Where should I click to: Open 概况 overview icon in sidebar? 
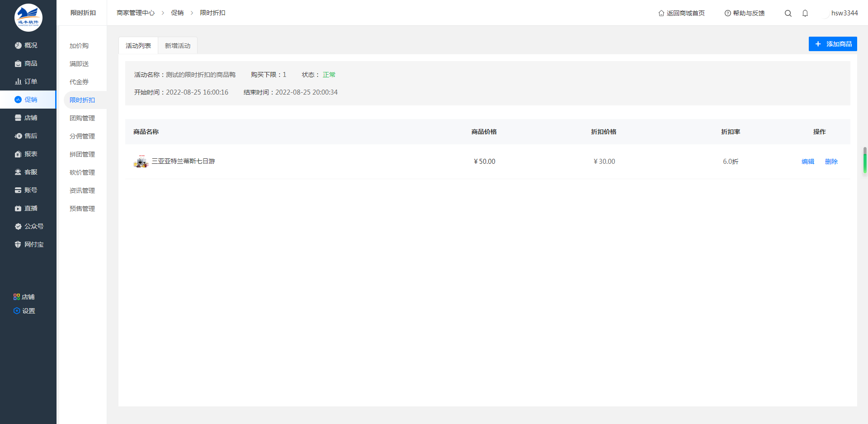coord(18,45)
